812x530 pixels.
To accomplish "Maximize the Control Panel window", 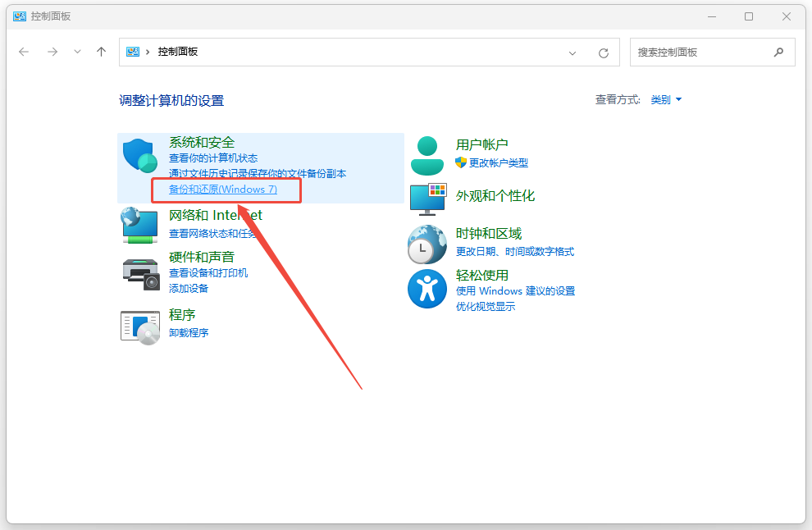I will tap(749, 16).
